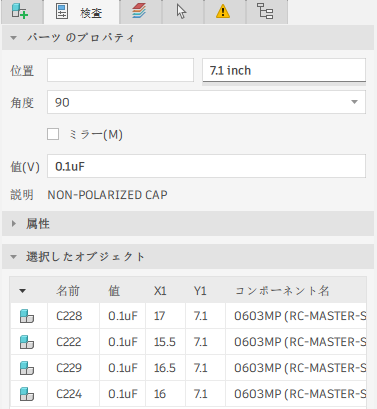Viewport: 377px width, 409px height.
Task: Click the empty X position field
Action: (120, 70)
